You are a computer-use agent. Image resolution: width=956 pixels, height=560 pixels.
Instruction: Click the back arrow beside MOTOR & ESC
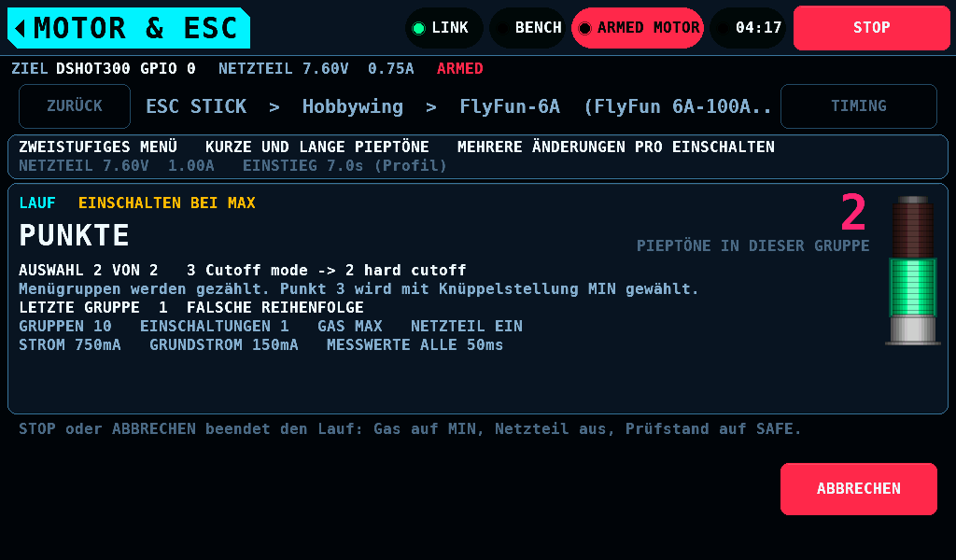tap(21, 28)
